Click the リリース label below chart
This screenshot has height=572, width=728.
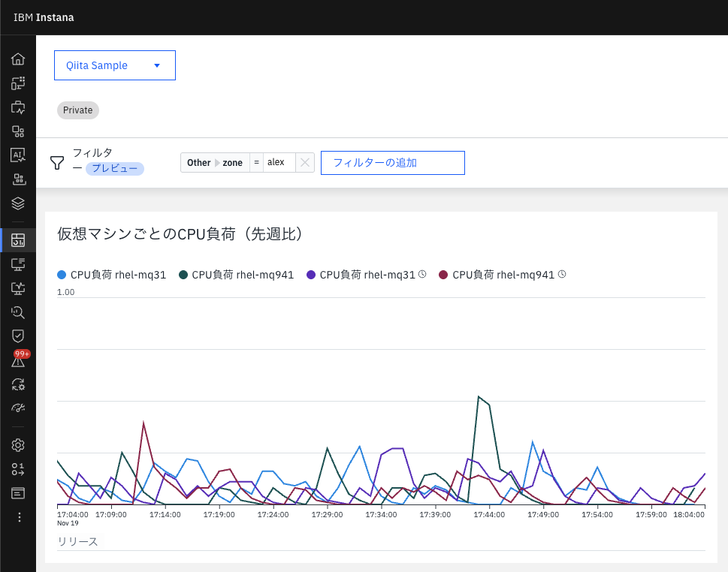[77, 541]
